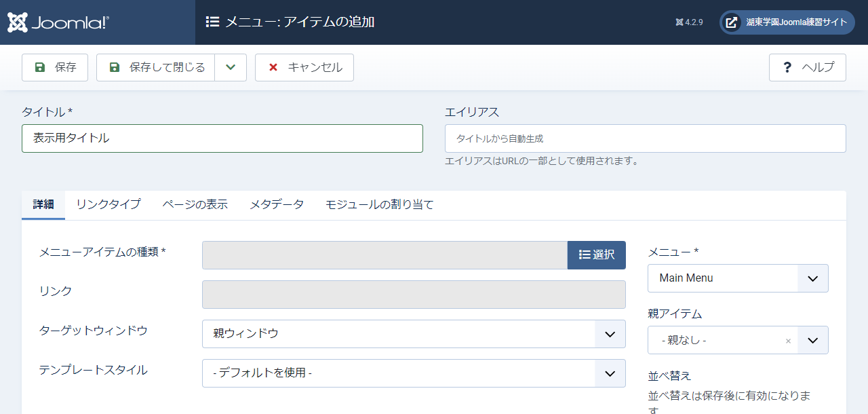Image resolution: width=868 pixels, height=414 pixels.
Task: Click the キャンセル button
Action: [x=304, y=68]
